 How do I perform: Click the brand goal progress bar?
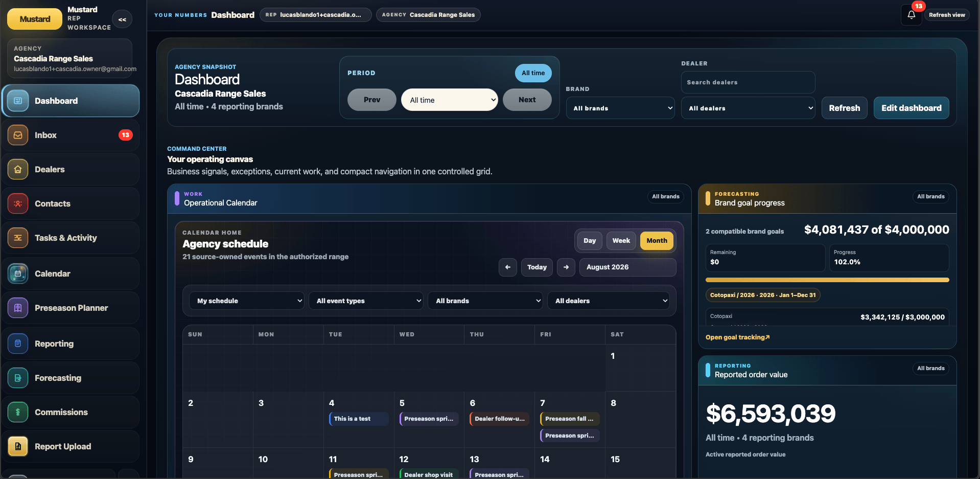coord(827,280)
